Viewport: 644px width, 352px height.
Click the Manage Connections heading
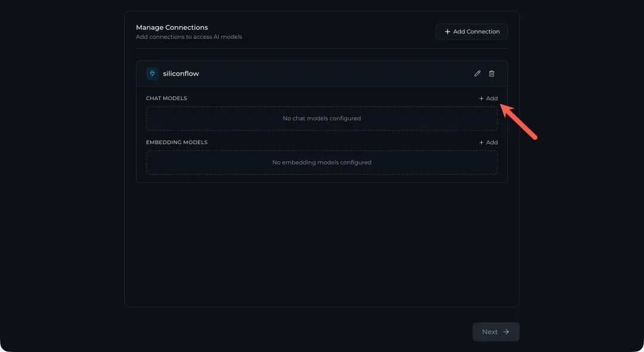(172, 27)
